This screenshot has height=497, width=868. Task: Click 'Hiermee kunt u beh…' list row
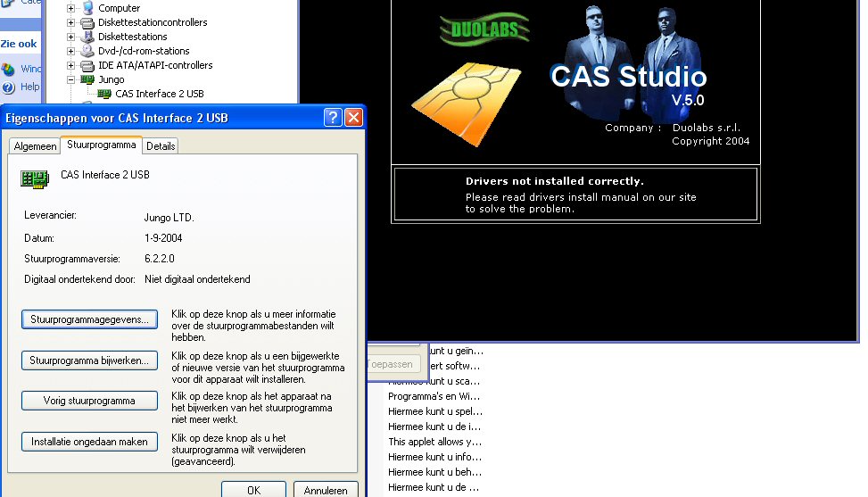click(434, 472)
